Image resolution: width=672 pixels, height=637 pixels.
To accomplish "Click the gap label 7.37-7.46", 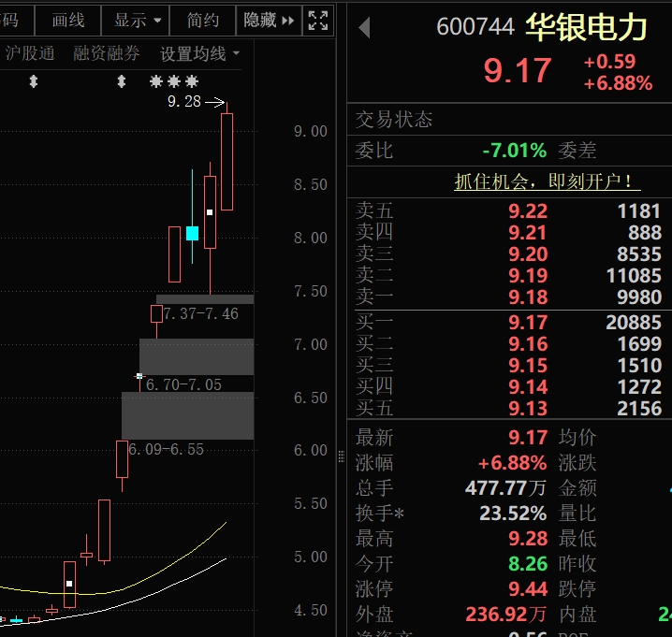I will [200, 314].
